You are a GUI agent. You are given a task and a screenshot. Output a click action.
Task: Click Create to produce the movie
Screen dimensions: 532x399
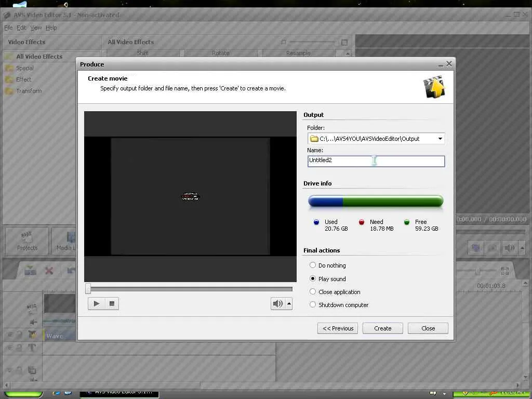(383, 328)
